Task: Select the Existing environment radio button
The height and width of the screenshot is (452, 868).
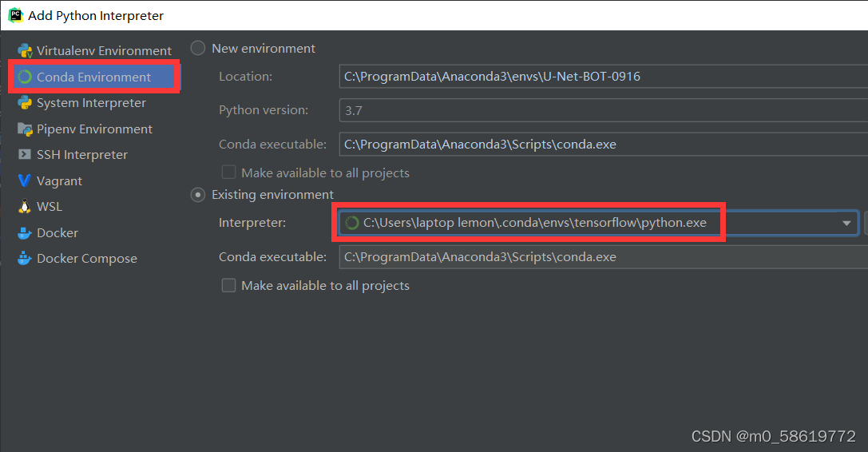Action: 198,195
